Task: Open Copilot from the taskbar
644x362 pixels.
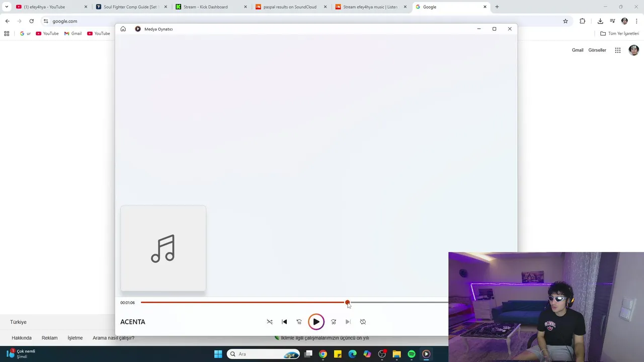Action: click(367, 354)
